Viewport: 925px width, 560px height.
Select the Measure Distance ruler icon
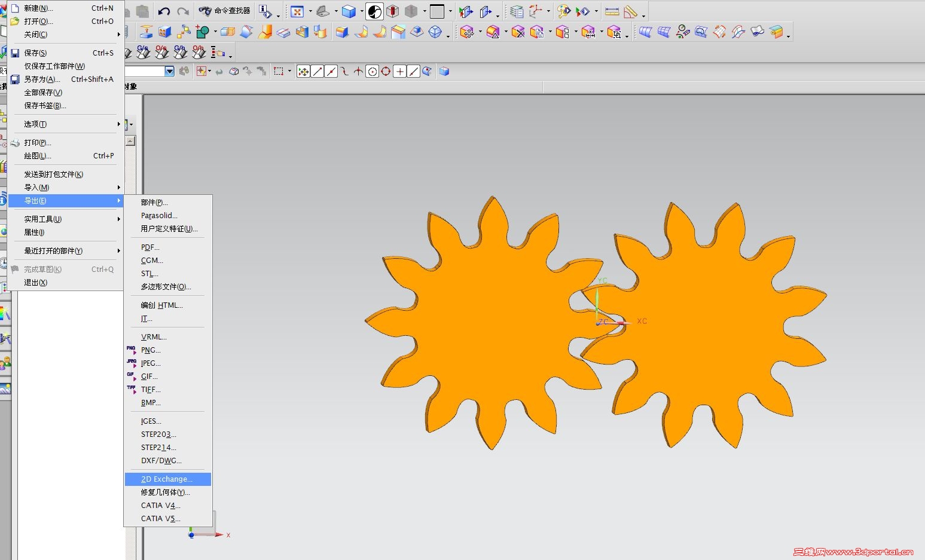click(612, 11)
